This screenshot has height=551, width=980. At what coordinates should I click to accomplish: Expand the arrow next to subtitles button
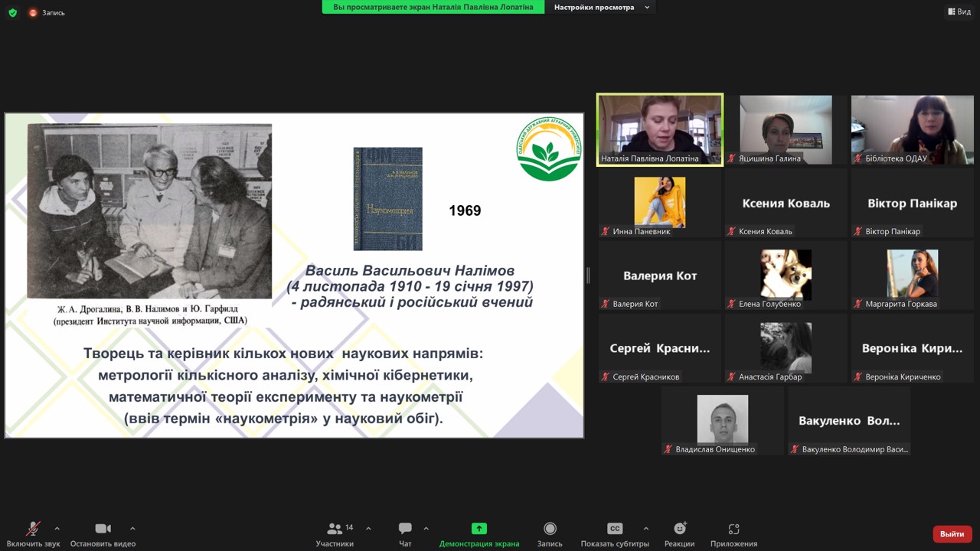pos(645,528)
